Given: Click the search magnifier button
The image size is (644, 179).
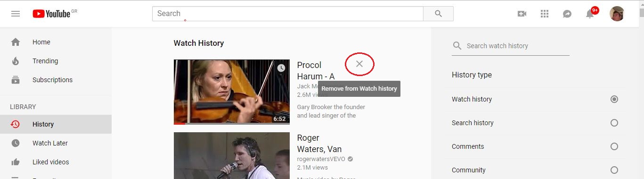Looking at the screenshot, I should (x=438, y=14).
